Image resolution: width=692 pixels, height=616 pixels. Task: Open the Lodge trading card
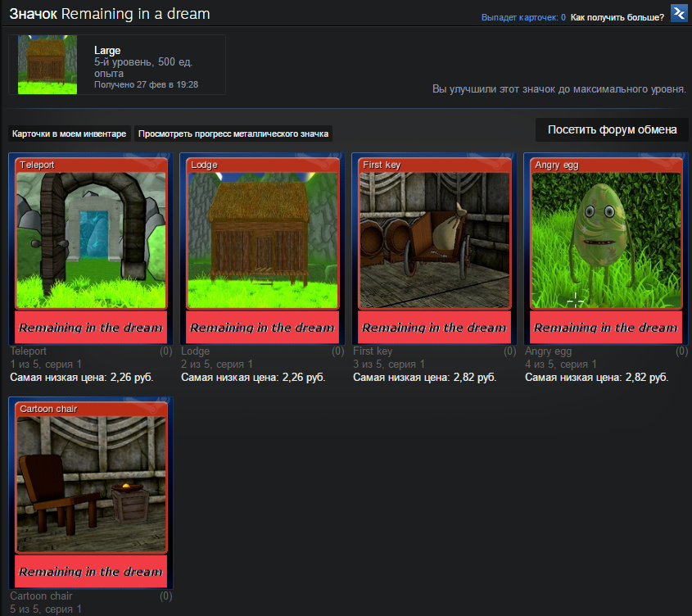[x=263, y=249]
